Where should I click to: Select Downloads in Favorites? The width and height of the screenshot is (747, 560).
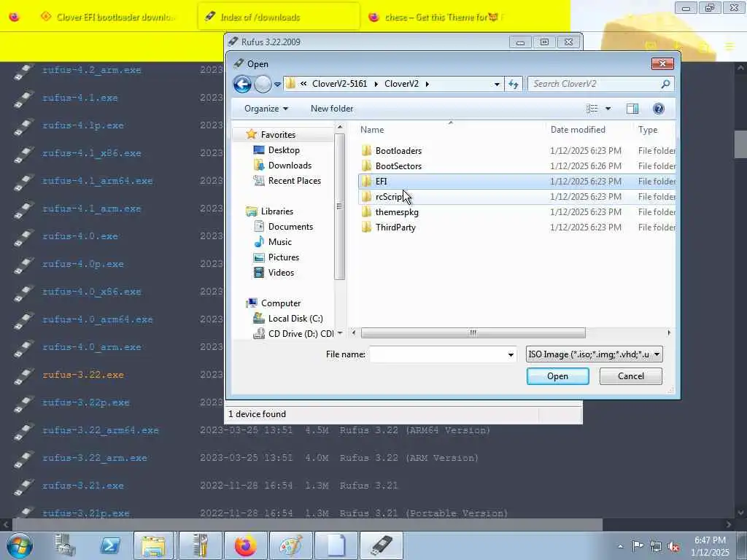pos(290,166)
